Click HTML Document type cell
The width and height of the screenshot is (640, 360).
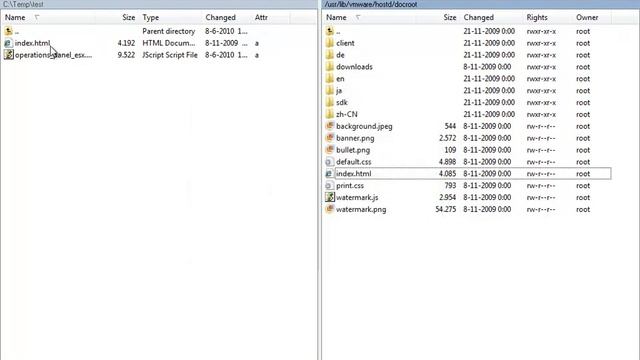click(169, 43)
